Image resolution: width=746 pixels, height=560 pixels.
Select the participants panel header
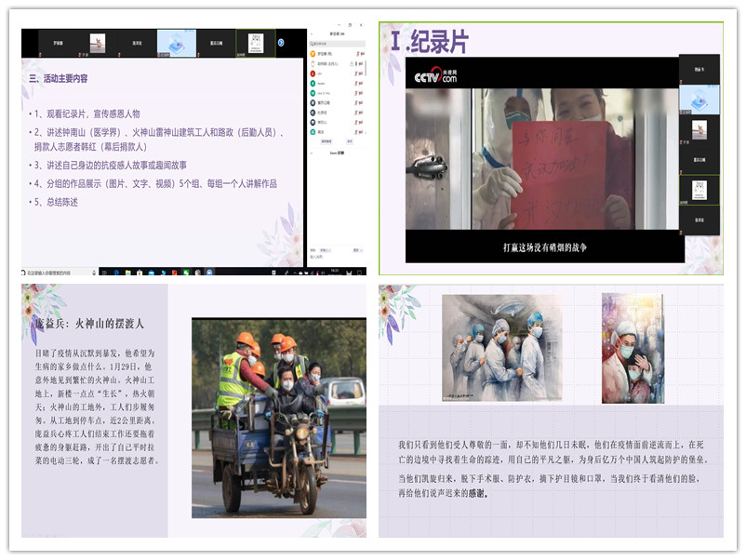pos(337,35)
